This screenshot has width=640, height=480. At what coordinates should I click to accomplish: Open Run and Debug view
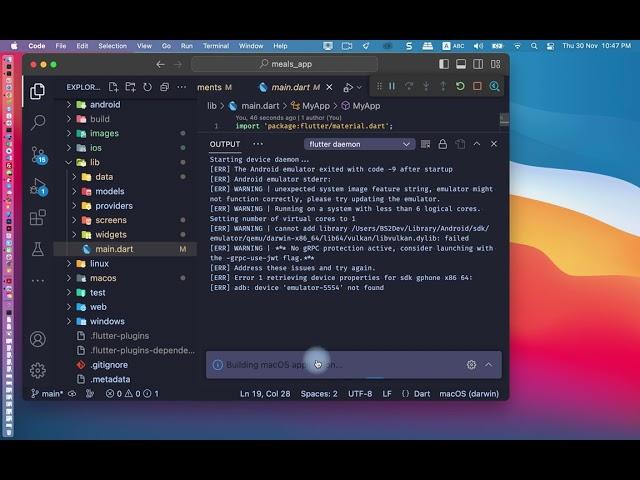point(38,186)
